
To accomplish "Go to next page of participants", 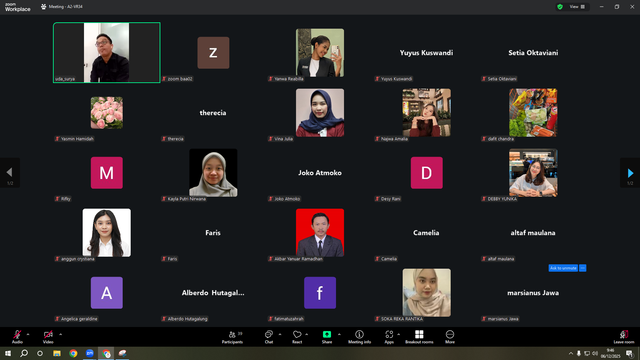I will [630, 173].
